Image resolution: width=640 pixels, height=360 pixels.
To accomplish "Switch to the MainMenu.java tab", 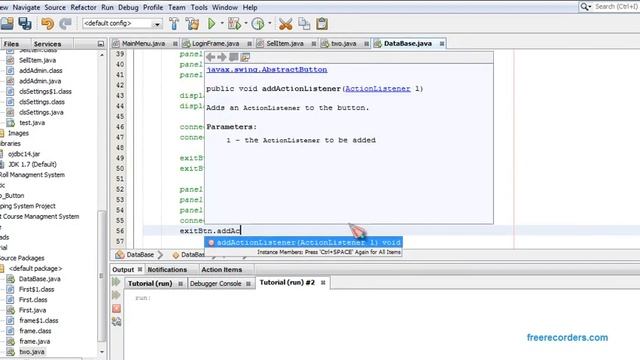I will click(143, 43).
